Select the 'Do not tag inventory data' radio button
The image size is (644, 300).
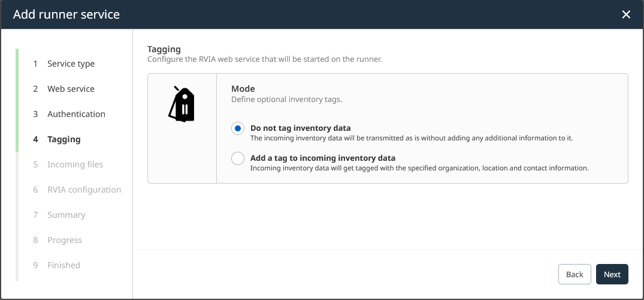(238, 128)
